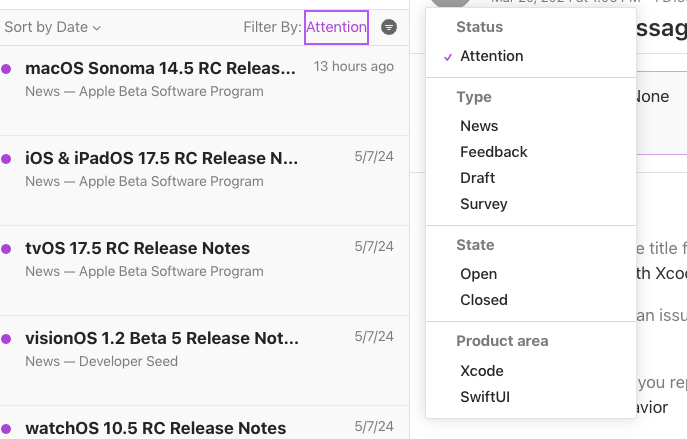This screenshot has height=439, width=687.
Task: Click unread dot beside iOS & iPadOS message
Action: (6, 159)
